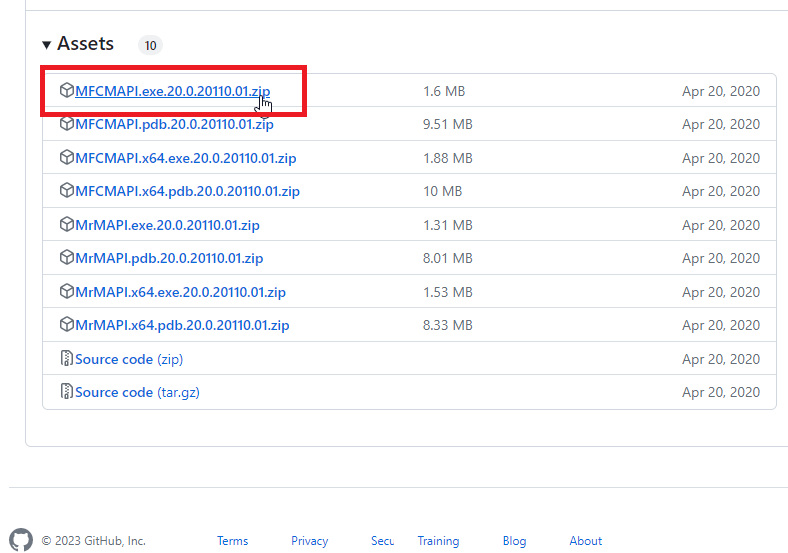Click package icon beside MFCMAPI.exe zip

pos(67,91)
